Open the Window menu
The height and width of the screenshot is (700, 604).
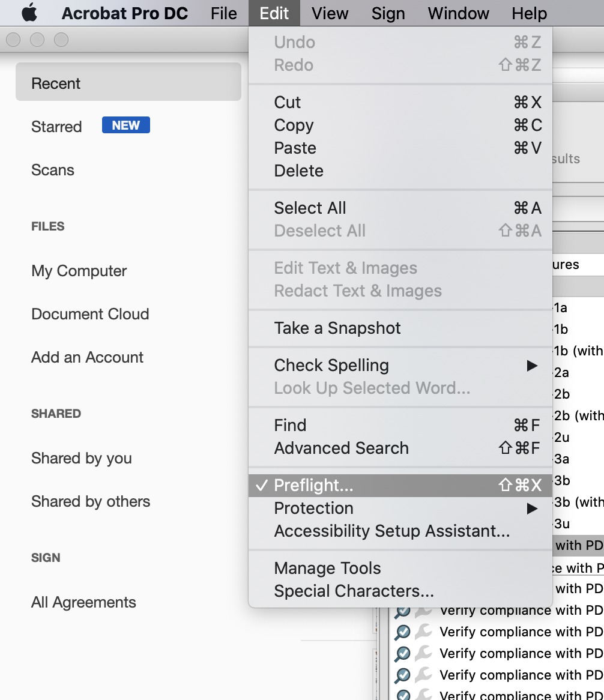(x=459, y=13)
